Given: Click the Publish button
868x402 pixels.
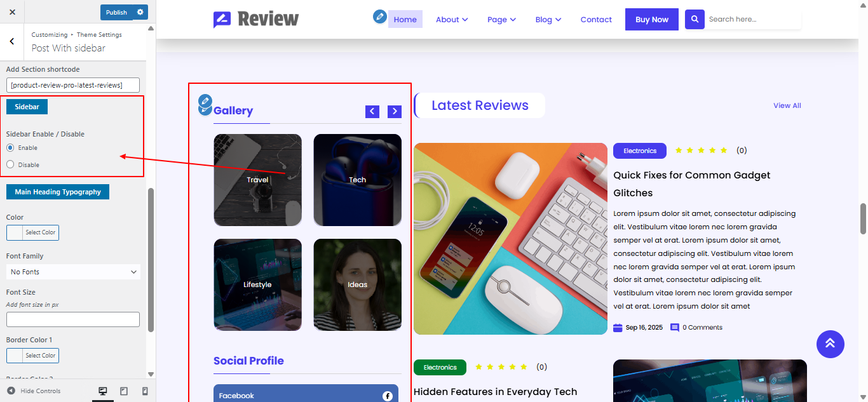Looking at the screenshot, I should point(116,12).
